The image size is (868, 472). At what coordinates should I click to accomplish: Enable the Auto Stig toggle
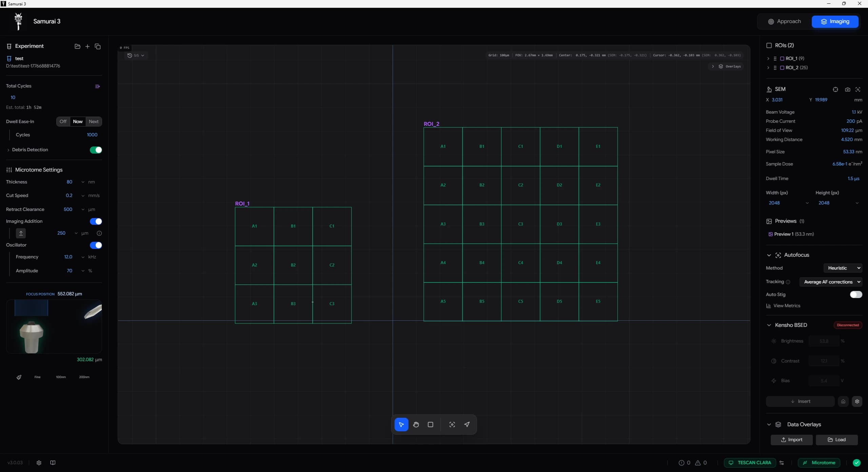pyautogui.click(x=855, y=295)
